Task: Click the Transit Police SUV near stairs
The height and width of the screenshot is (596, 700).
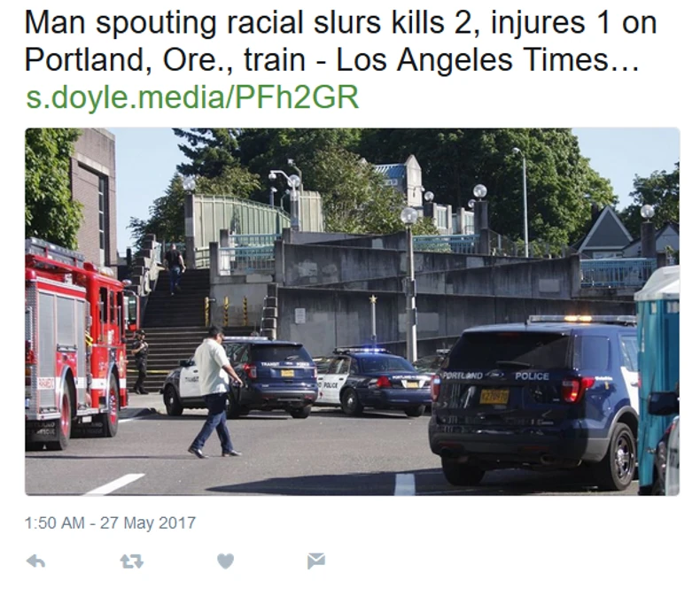Action: point(241,378)
